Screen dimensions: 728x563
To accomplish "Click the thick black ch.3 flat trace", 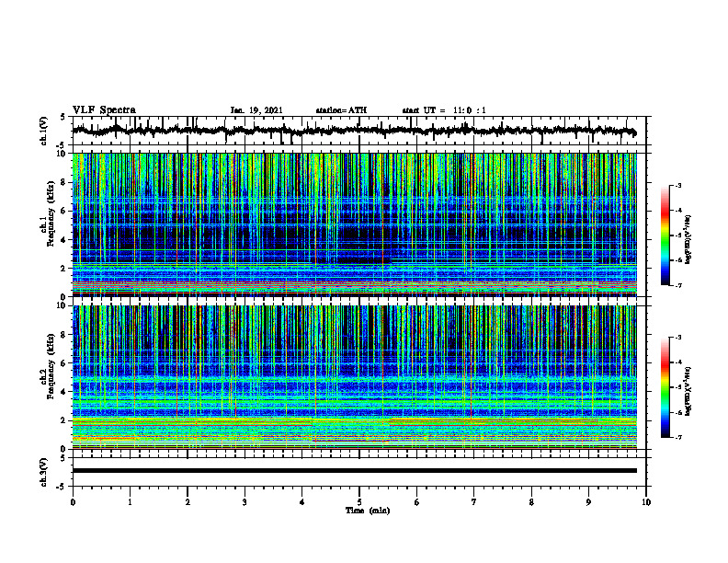I will click(x=354, y=471).
